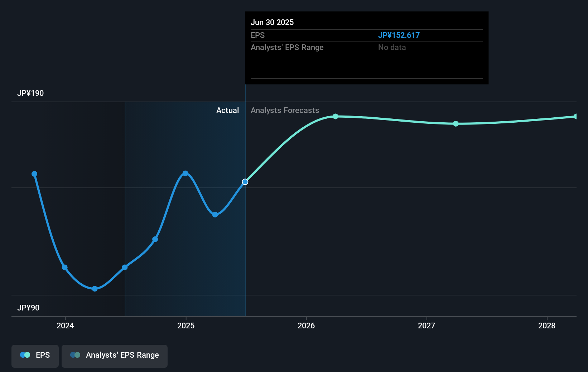Select the mid-2025 dip data point
The height and width of the screenshot is (372, 588).
[215, 214]
